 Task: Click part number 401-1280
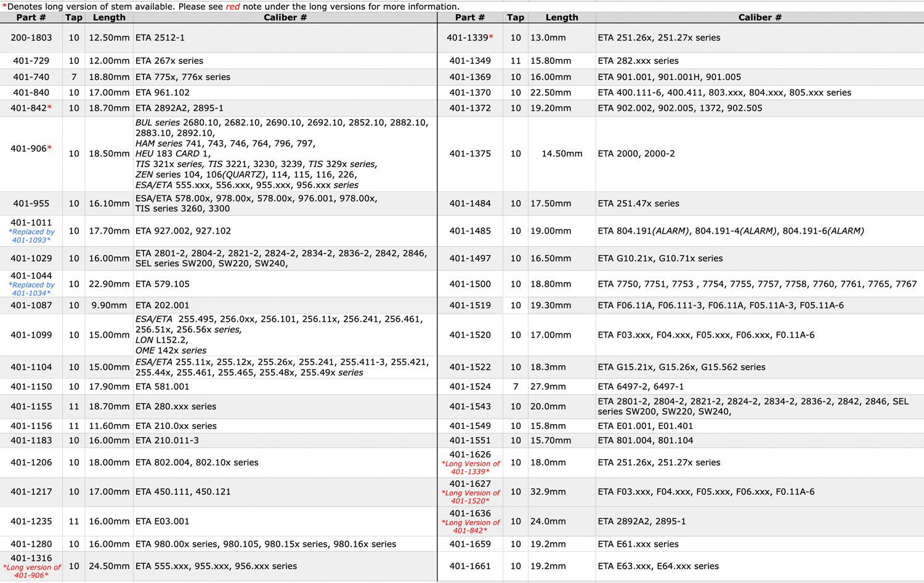point(31,544)
